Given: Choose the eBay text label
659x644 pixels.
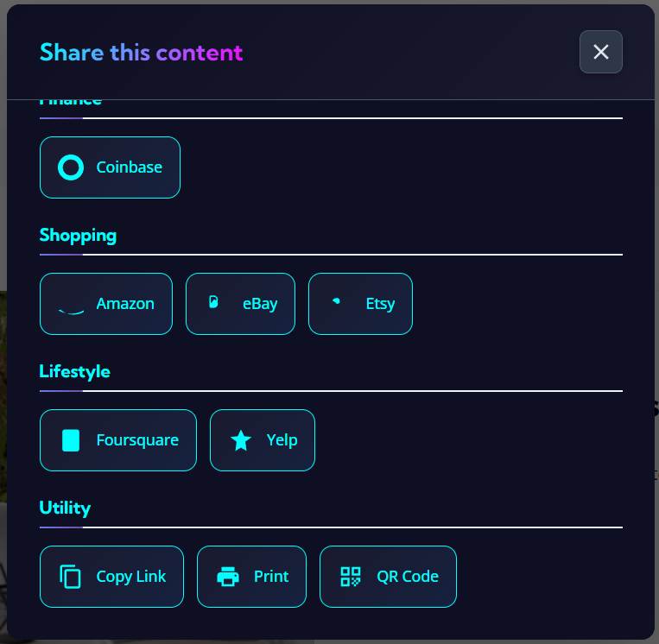Looking at the screenshot, I should coord(260,304).
